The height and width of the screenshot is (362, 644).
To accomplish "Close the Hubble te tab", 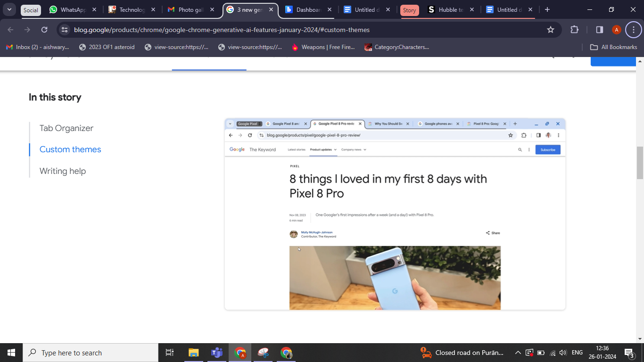I will click(x=472, y=9).
